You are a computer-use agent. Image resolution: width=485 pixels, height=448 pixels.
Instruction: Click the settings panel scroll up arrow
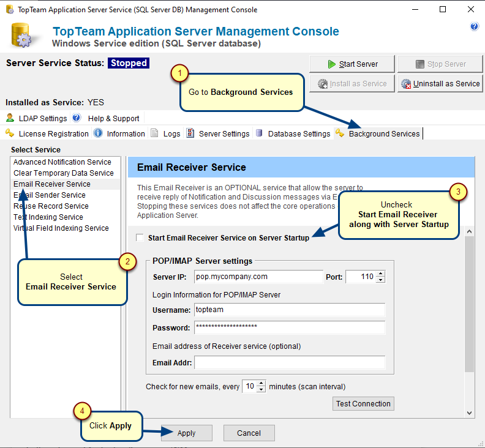pos(469,231)
